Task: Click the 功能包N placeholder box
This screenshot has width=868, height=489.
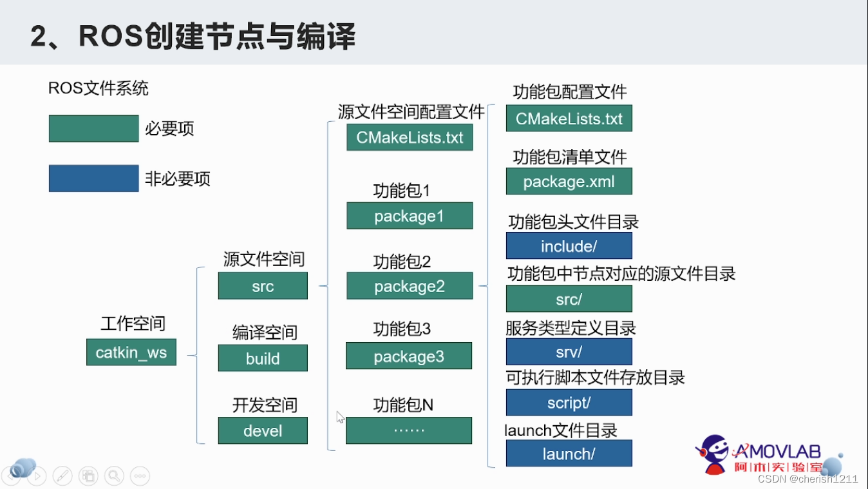Action: coord(408,430)
